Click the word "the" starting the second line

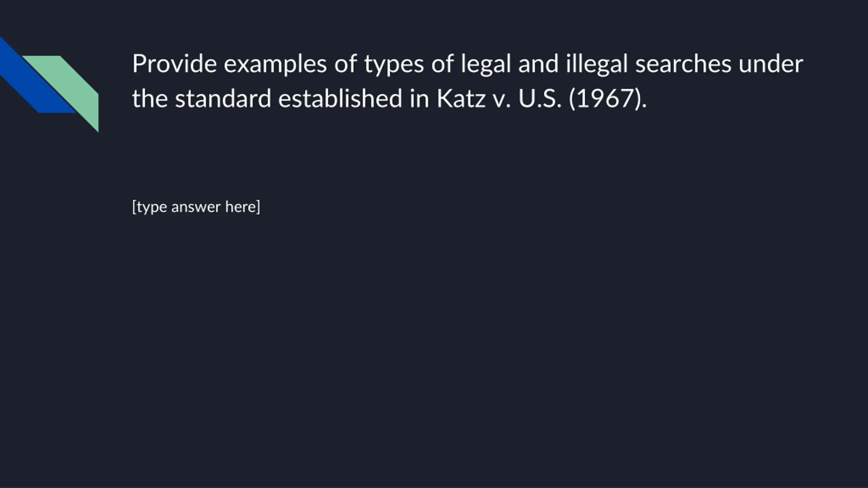[150, 99]
